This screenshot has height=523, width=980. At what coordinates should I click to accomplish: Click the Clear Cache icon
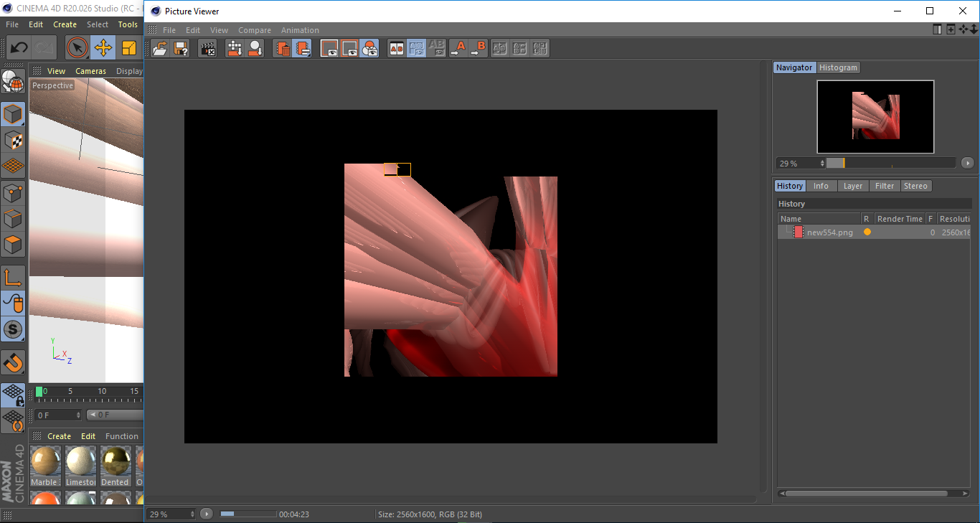point(234,48)
